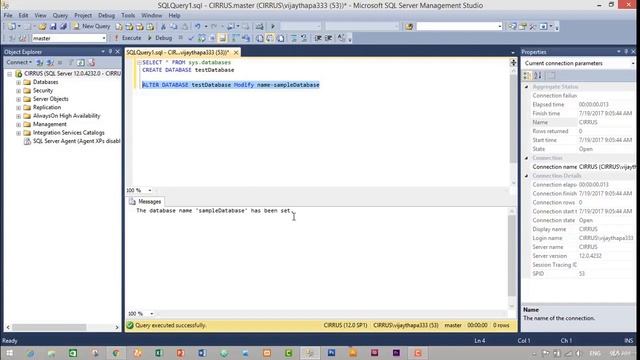Screen dimensions: 640x360
Task: Click the Find in Files icon beside search box
Action: point(409,26)
